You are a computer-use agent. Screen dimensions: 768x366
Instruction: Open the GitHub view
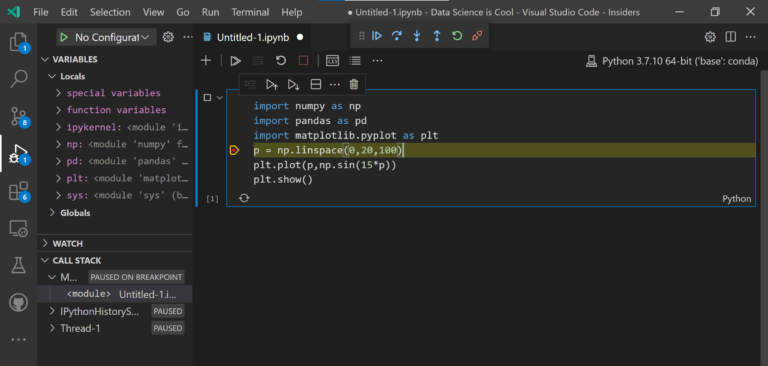[x=19, y=303]
